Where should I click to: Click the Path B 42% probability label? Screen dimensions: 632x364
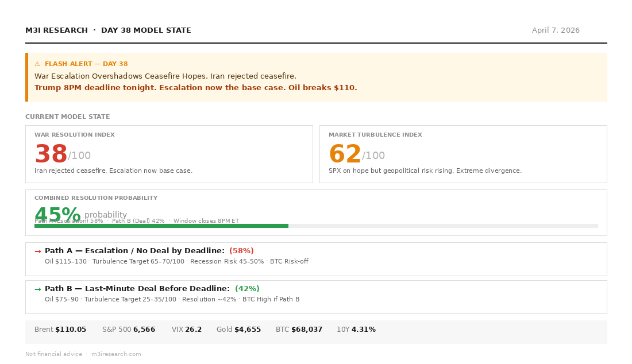pos(247,289)
